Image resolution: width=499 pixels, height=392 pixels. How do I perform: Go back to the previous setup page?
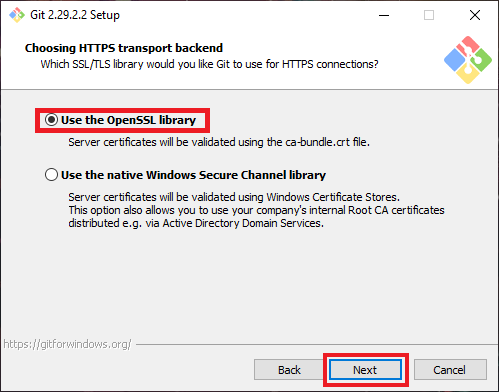[x=289, y=370]
